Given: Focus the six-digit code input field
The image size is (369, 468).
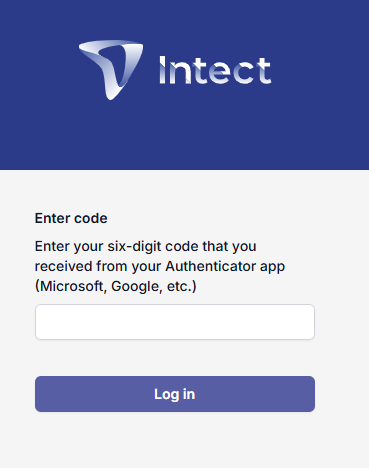Looking at the screenshot, I should pyautogui.click(x=175, y=322).
